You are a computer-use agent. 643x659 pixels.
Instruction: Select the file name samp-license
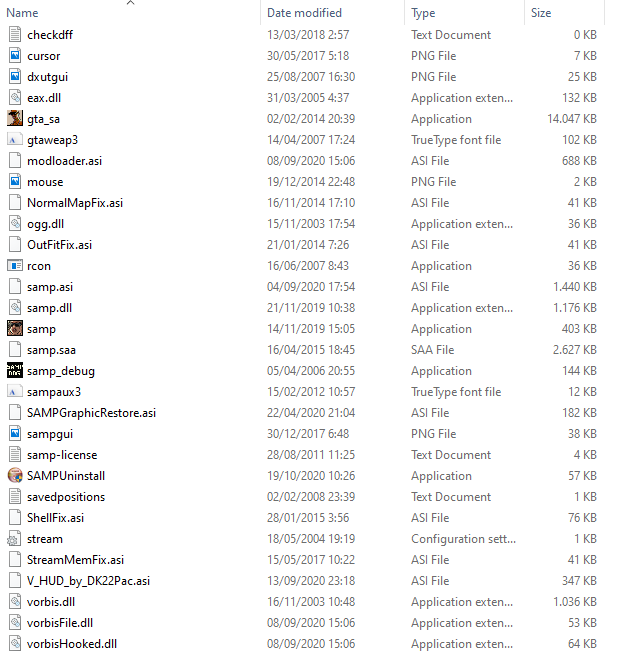[62, 455]
